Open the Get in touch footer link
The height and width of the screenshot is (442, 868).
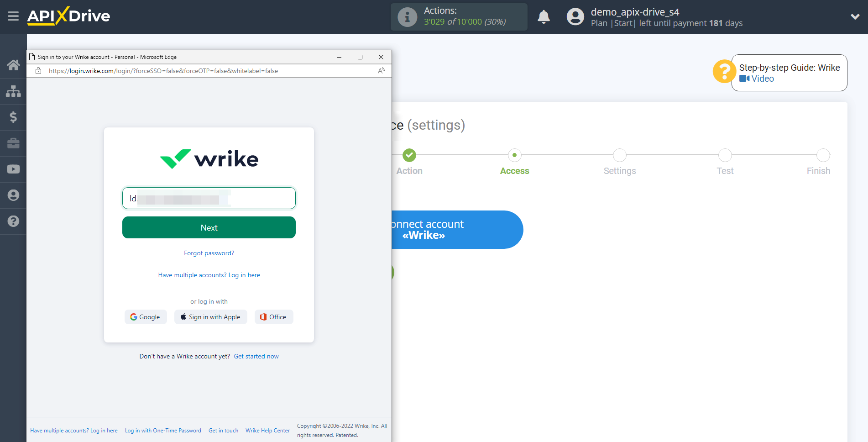point(223,431)
